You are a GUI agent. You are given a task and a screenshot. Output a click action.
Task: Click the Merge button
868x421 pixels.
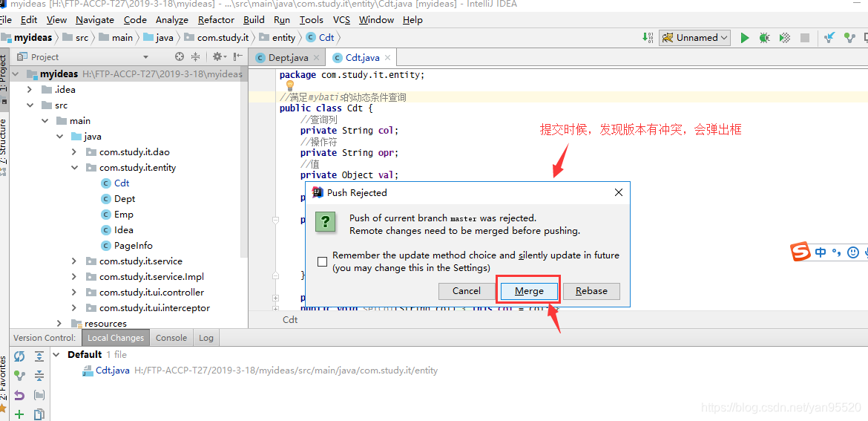pyautogui.click(x=529, y=291)
